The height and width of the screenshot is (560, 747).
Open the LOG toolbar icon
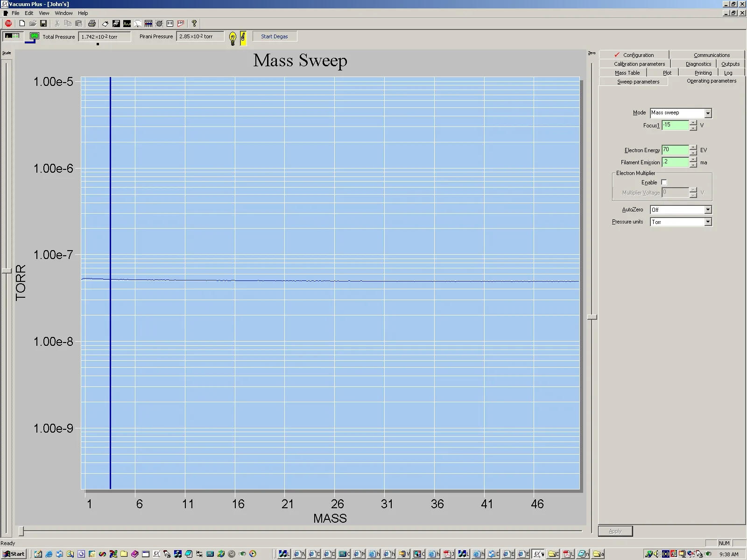point(181,23)
